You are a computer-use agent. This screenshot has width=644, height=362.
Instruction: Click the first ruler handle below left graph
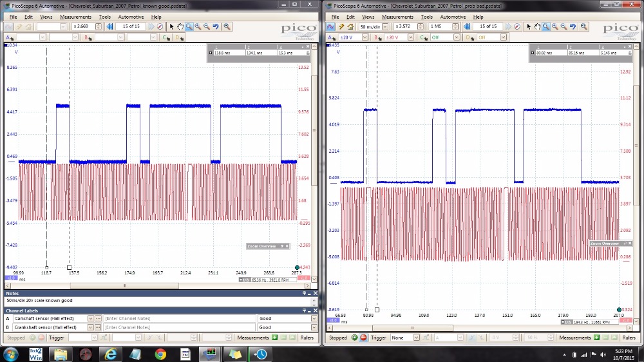tap(46, 267)
